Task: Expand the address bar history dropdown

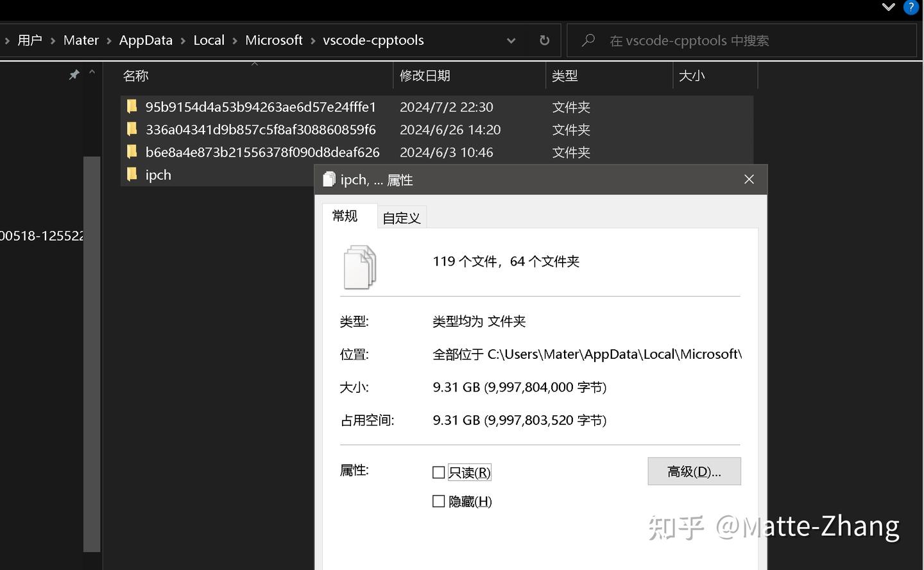Action: click(x=511, y=40)
